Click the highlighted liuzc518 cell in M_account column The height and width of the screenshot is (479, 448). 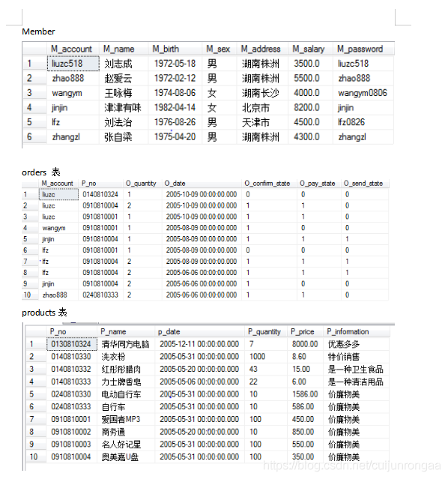point(73,64)
